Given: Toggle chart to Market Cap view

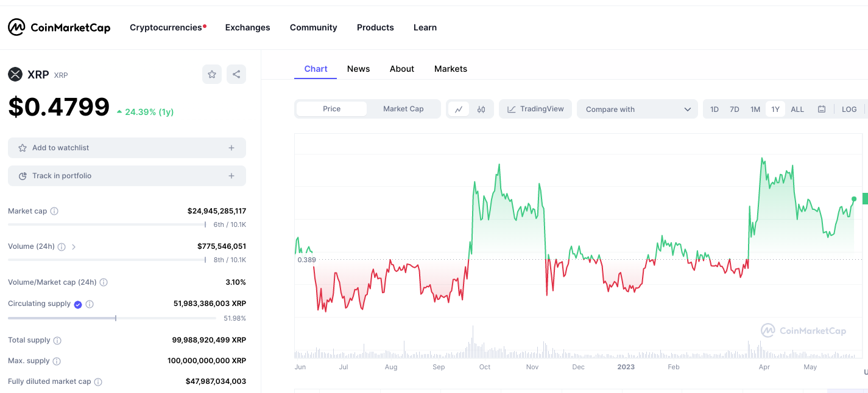Looking at the screenshot, I should click(x=403, y=109).
